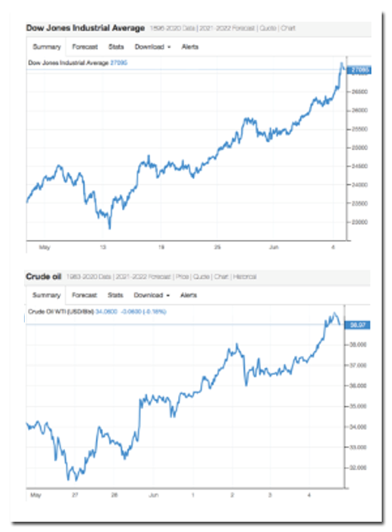Click the Historical link in the Crude oil header

245,277
